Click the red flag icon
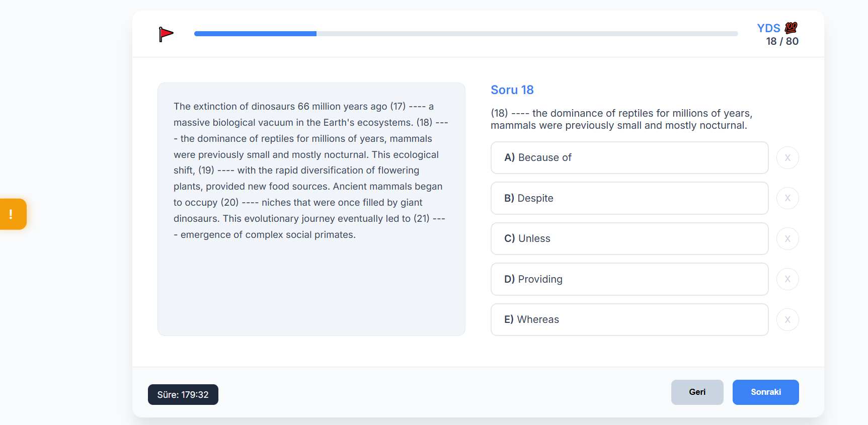The image size is (868, 425). pyautogui.click(x=166, y=34)
